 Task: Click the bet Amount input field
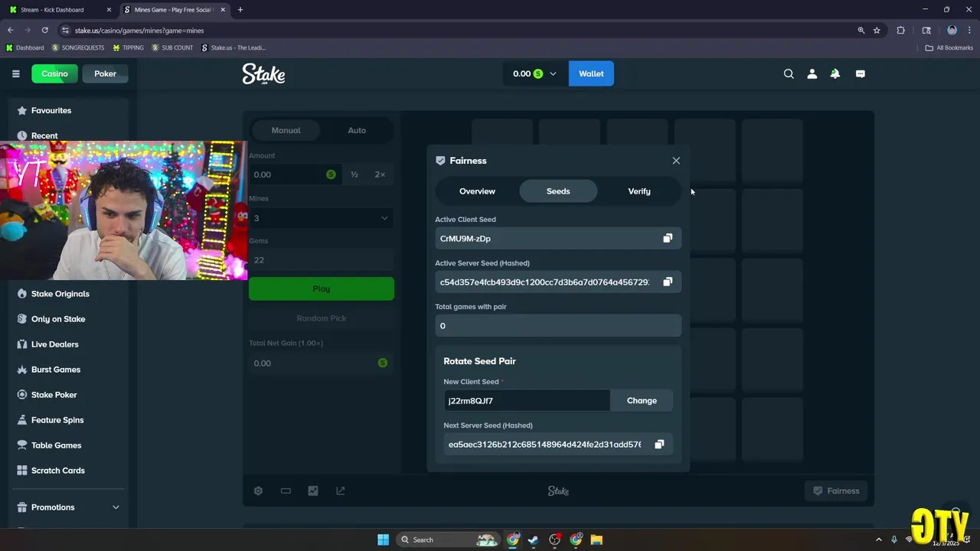tap(295, 174)
